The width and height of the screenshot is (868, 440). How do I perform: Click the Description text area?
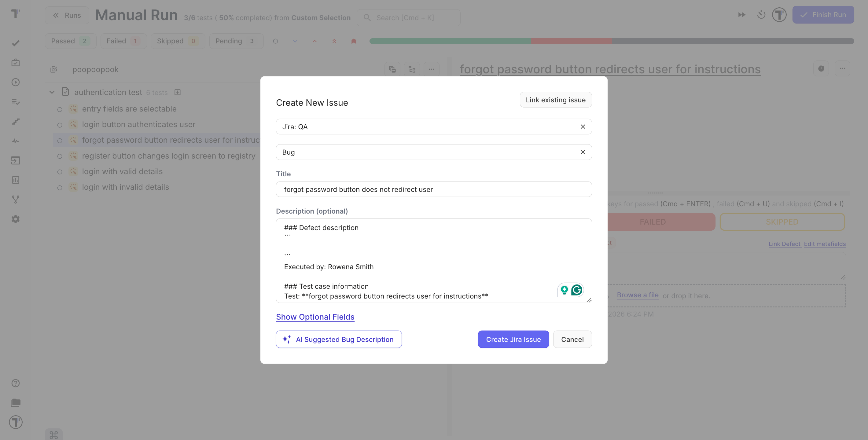click(434, 261)
